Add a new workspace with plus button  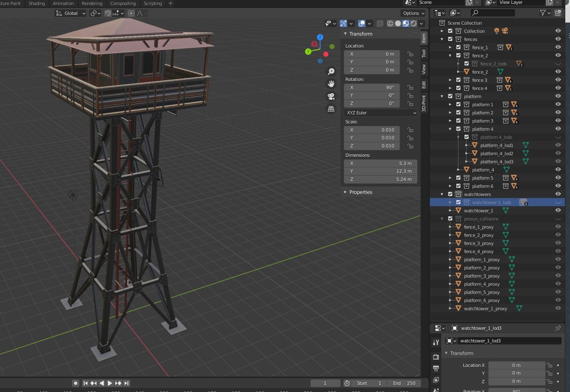point(170,3)
